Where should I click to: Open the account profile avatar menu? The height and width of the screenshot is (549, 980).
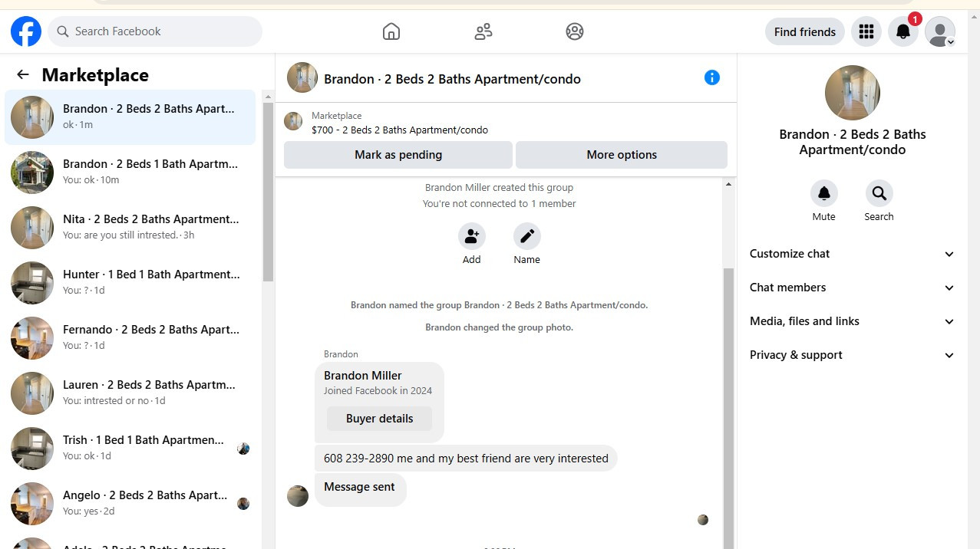tap(940, 31)
